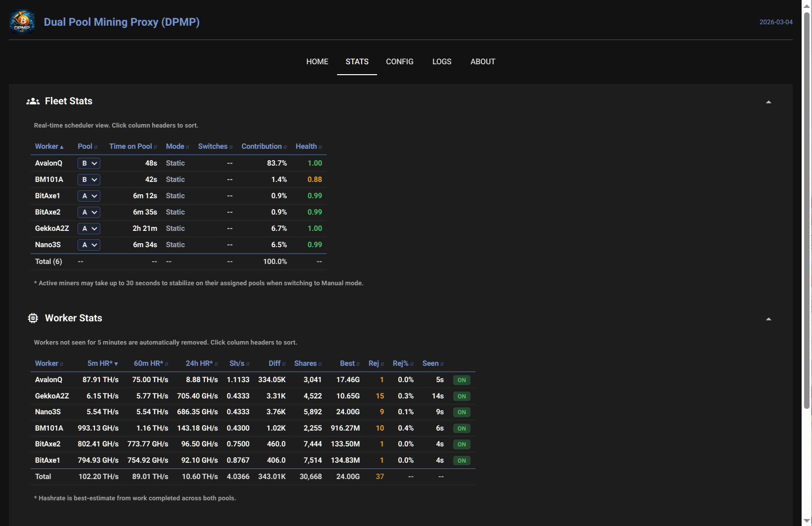Sort workers by the Contribution column
The width and height of the screenshot is (812, 526).
263,146
